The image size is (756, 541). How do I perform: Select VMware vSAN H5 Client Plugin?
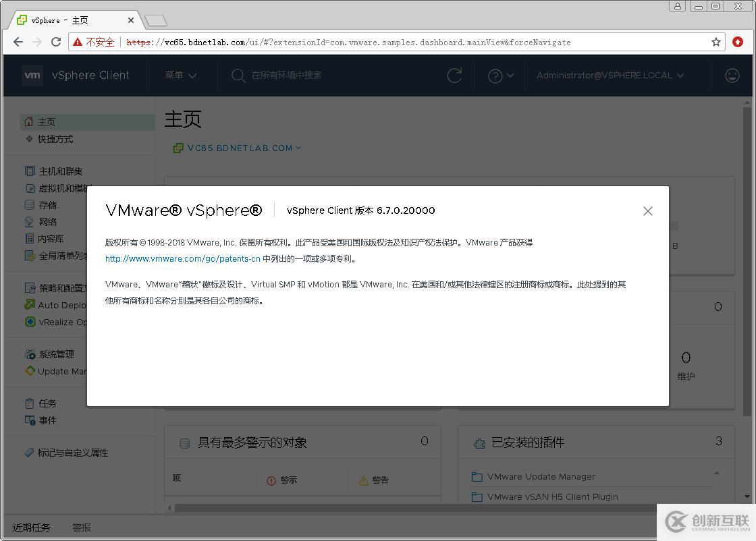click(x=553, y=496)
